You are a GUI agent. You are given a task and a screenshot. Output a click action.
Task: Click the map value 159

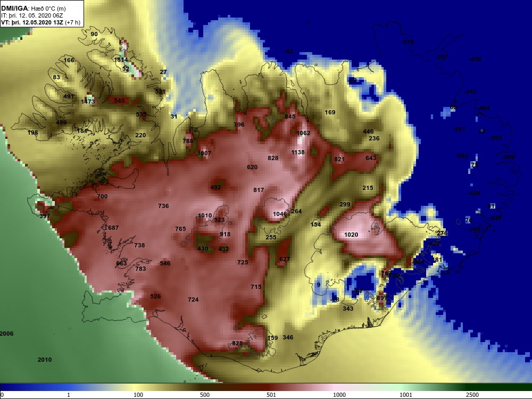click(x=272, y=338)
